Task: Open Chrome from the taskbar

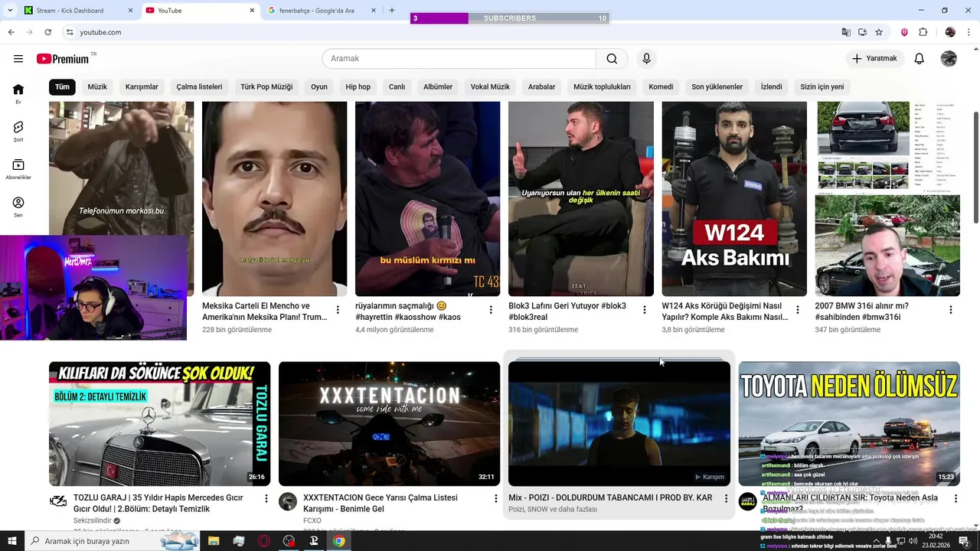Action: 338,541
